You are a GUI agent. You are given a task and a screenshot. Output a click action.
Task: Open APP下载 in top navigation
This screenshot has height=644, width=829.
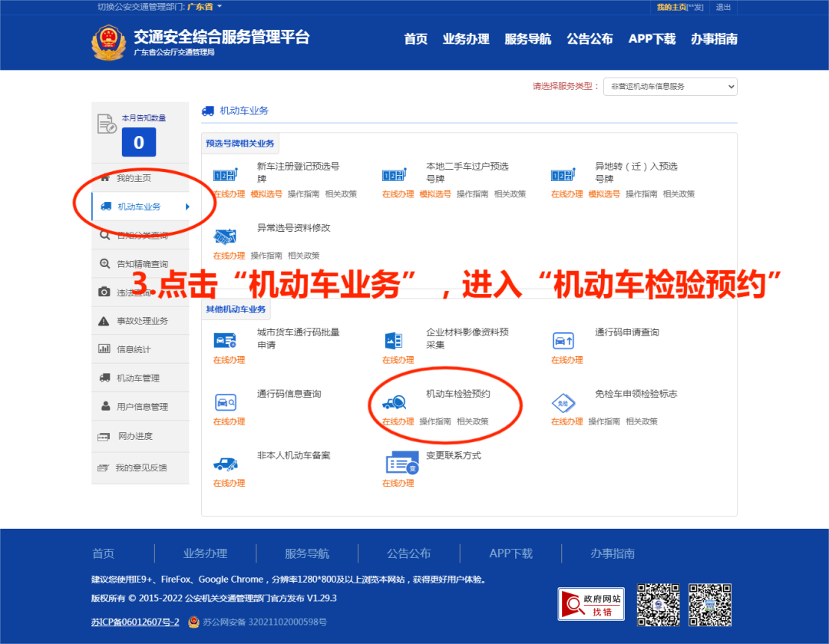pyautogui.click(x=652, y=39)
